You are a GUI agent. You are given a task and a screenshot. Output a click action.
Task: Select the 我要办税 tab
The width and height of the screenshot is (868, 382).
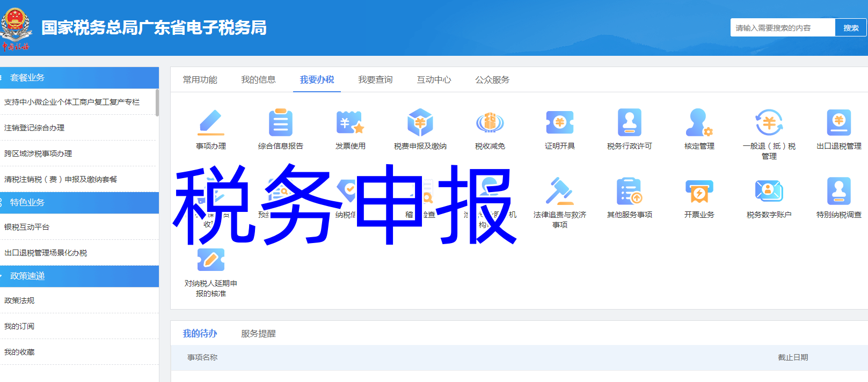point(317,79)
